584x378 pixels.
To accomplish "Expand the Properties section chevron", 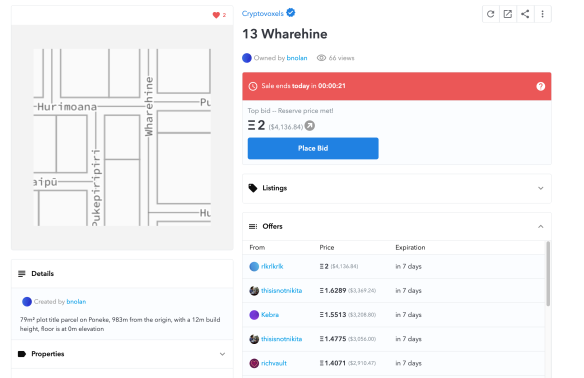I will [x=222, y=354].
